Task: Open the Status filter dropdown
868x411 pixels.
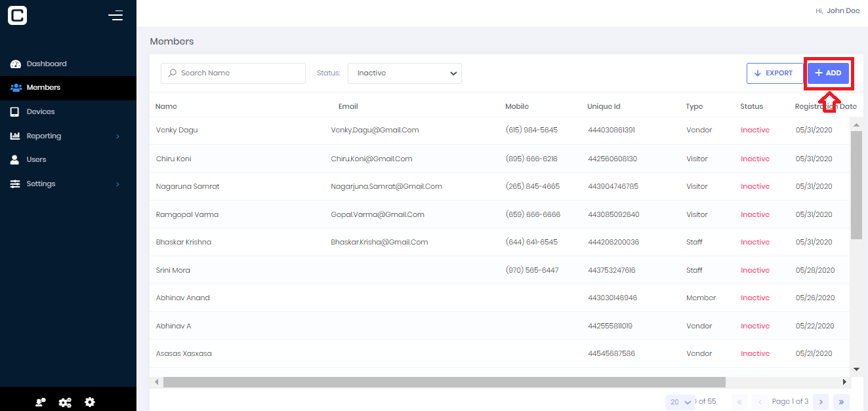Action: [x=404, y=73]
